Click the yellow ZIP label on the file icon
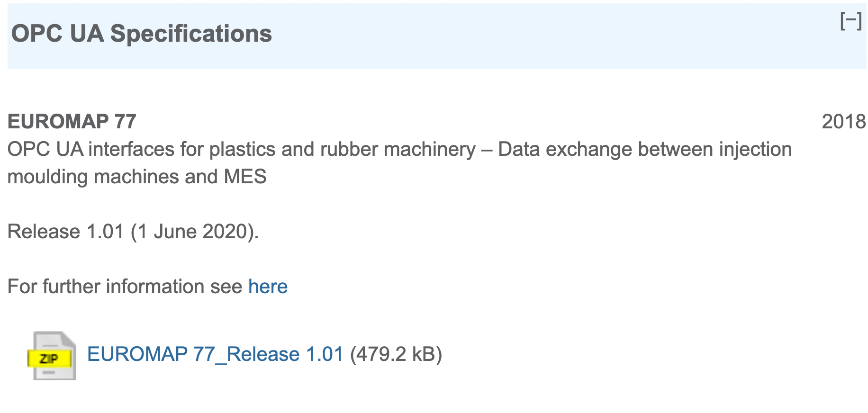 pos(49,359)
